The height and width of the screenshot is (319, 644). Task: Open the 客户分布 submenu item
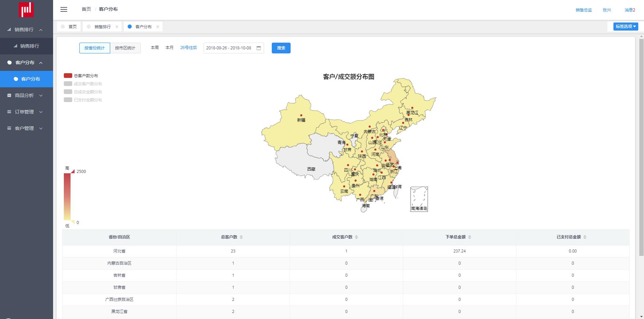tap(27, 79)
